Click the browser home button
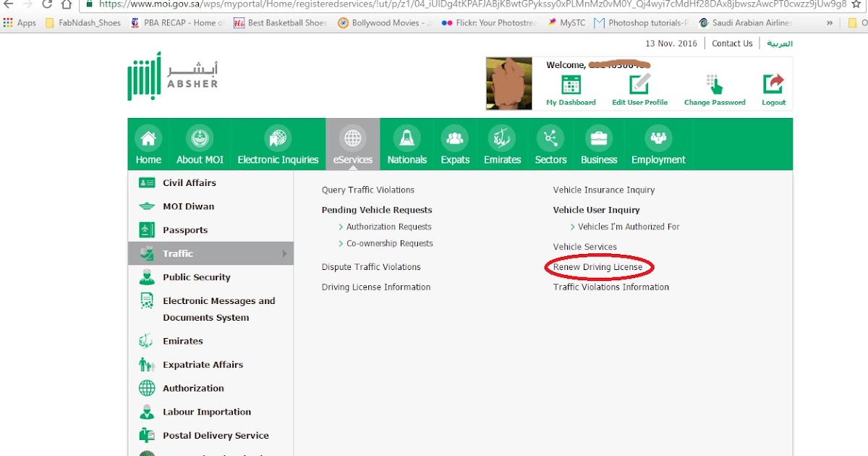Image resolution: width=868 pixels, height=456 pixels. (x=66, y=4)
